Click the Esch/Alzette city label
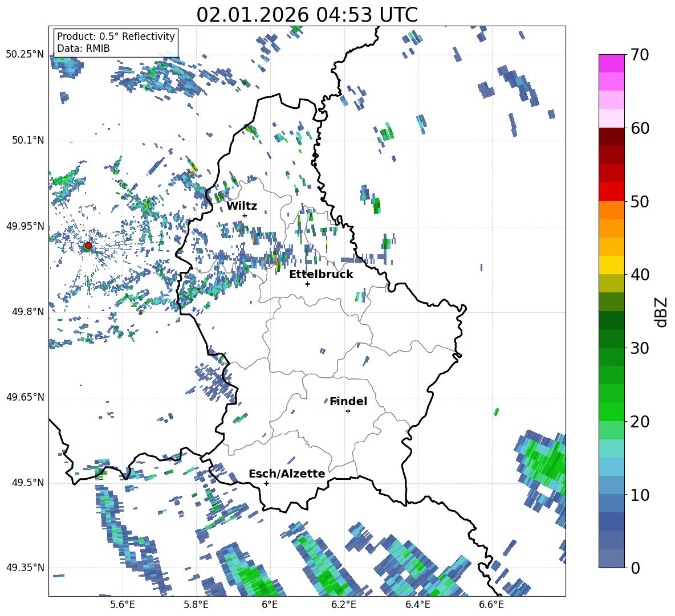 click(x=287, y=474)
